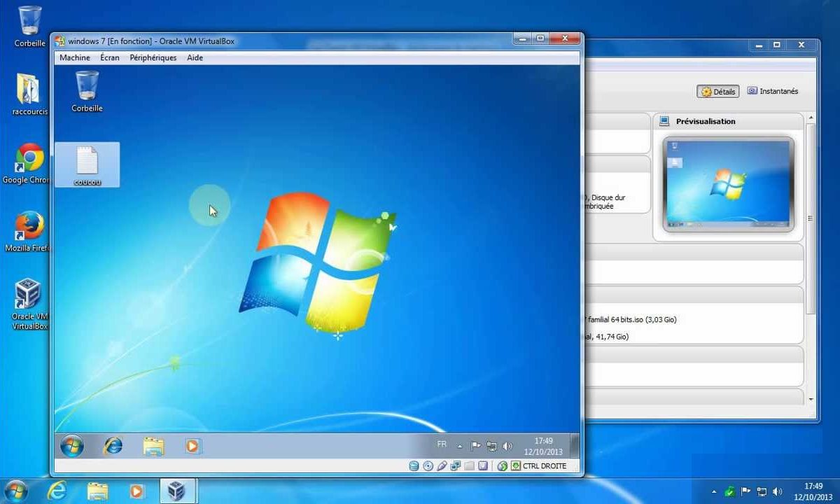Select the Corbeille icon inside the guest desktop
Screen dimensions: 840x504
point(87,91)
